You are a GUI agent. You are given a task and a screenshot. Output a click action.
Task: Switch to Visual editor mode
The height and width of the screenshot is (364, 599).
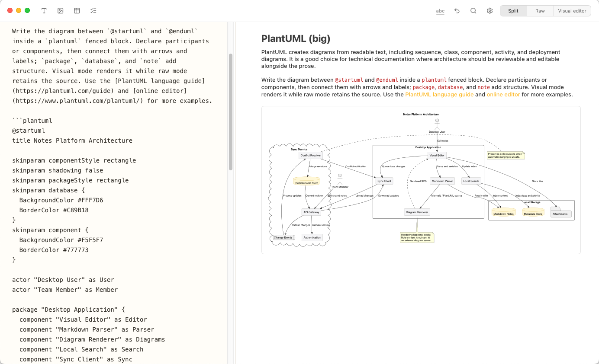(572, 11)
